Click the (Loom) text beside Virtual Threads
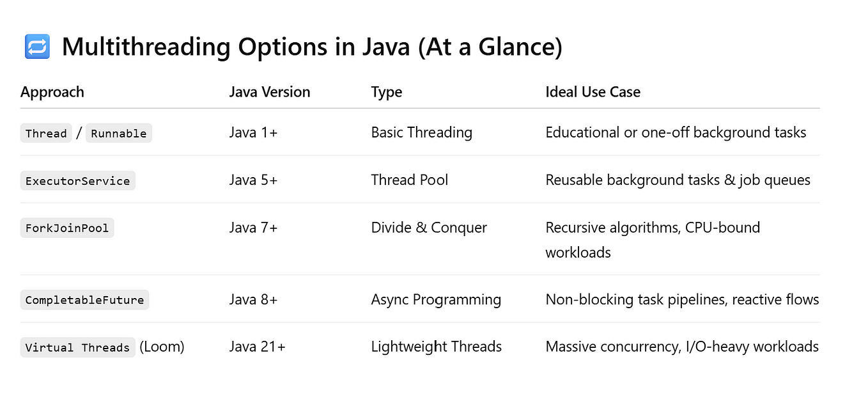 coord(162,347)
